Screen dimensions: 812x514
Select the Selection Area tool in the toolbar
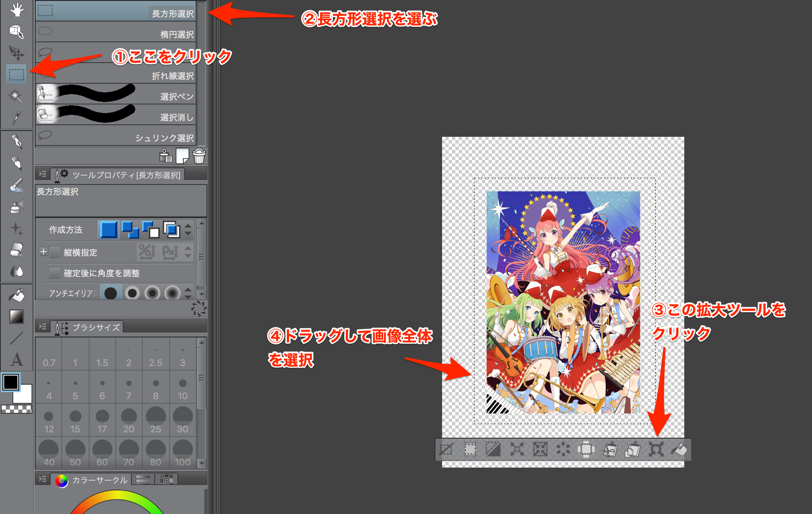17,75
